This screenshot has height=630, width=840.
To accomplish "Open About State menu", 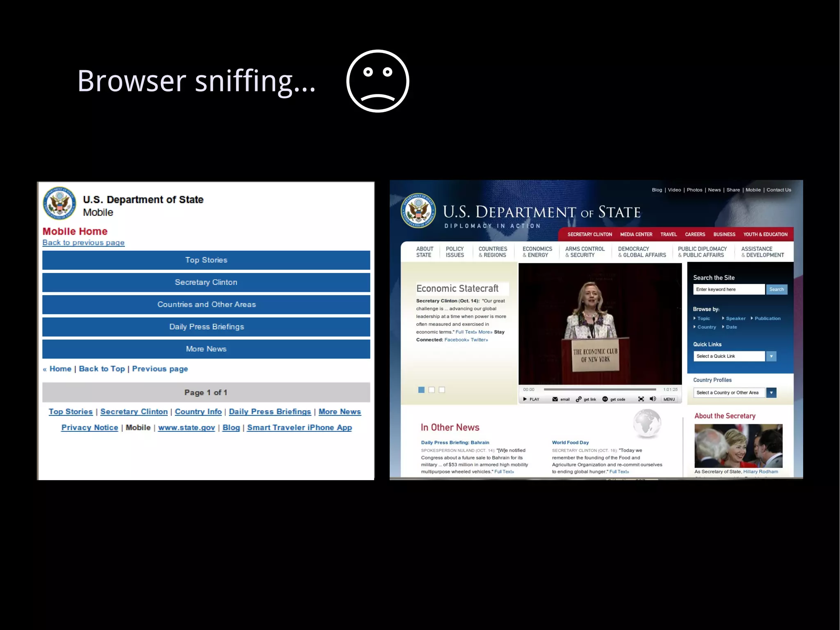I will tap(425, 252).
